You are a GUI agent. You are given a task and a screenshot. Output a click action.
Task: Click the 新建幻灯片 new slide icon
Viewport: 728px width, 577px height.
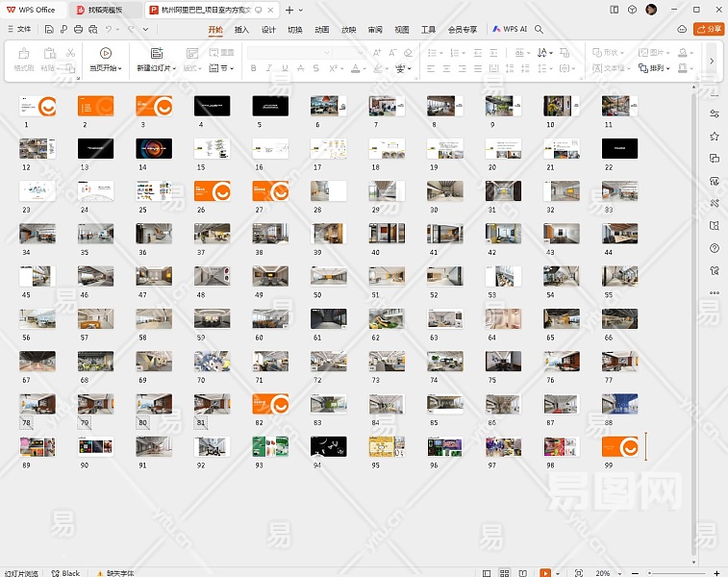(156, 53)
